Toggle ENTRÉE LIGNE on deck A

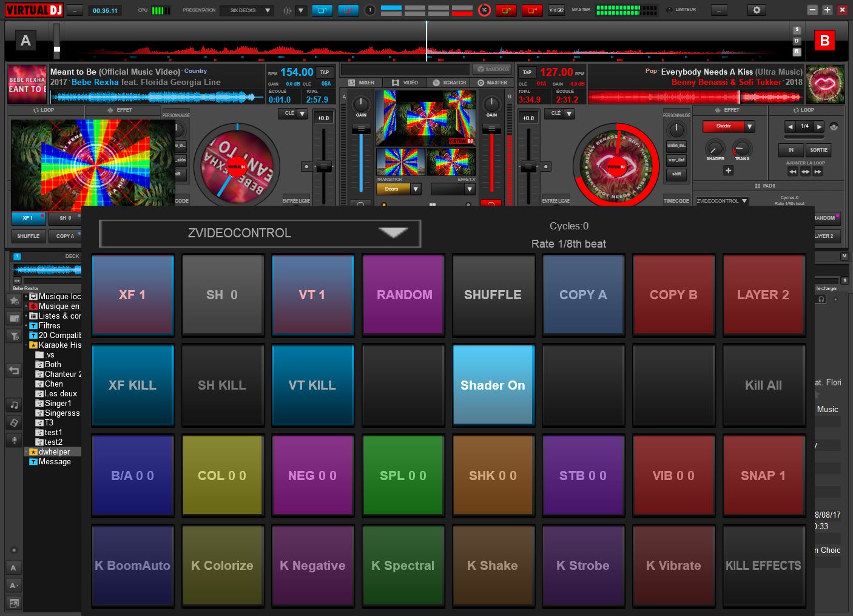click(296, 201)
